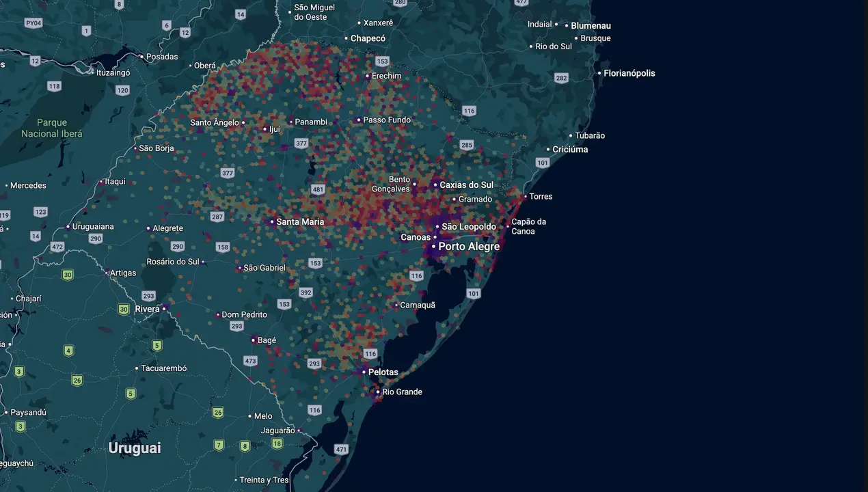Click the route 287 road shield
868x492 pixels.
coord(217,217)
